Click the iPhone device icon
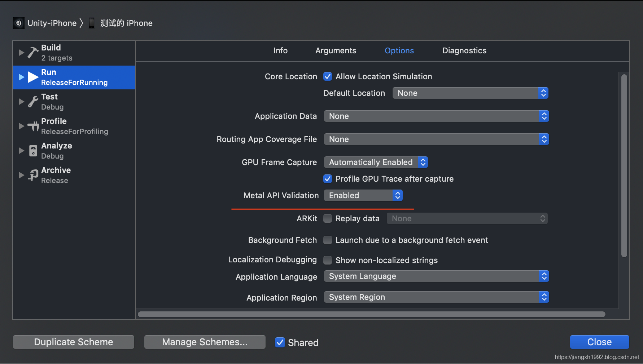643x364 pixels. 92,23
